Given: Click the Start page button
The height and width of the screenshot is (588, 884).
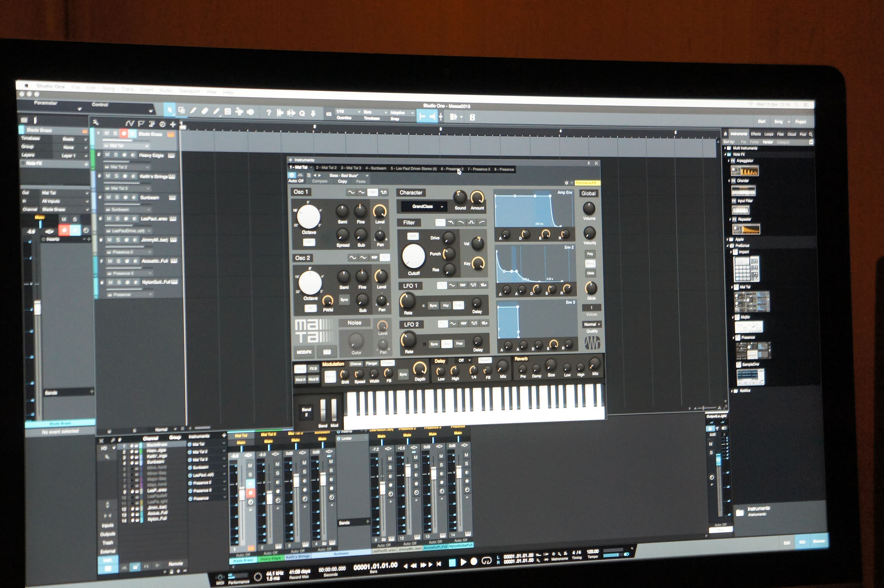Looking at the screenshot, I should 761,122.
